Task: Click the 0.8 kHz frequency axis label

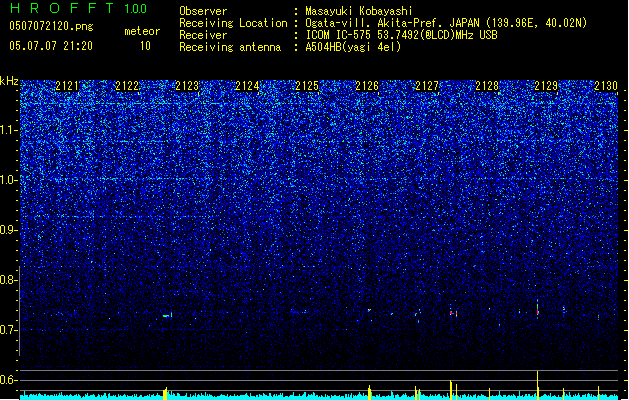Action: pos(8,280)
